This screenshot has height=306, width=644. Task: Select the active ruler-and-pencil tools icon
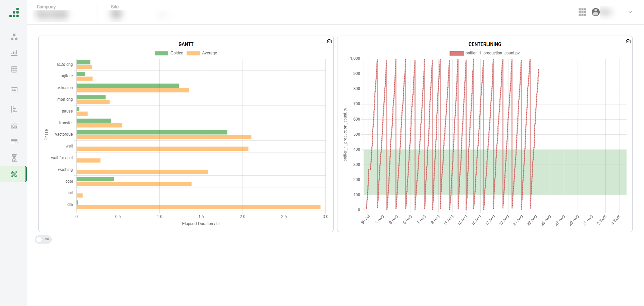pyautogui.click(x=14, y=174)
